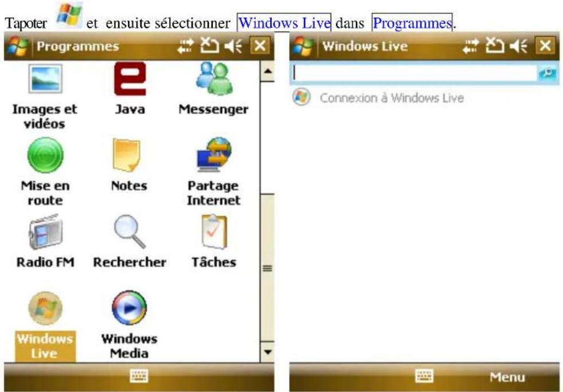Open the Windows Live program icon

coord(45,308)
